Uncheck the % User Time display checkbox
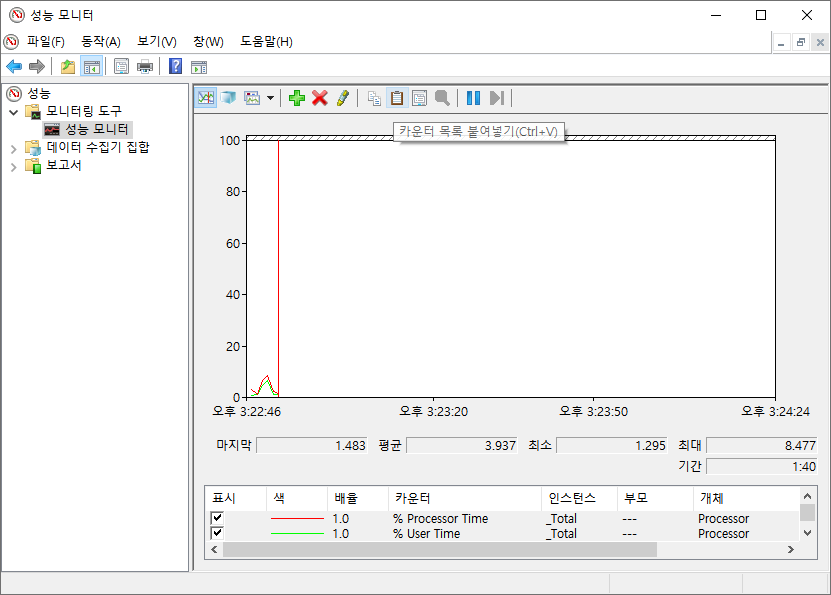Image resolution: width=831 pixels, height=595 pixels. point(217,533)
